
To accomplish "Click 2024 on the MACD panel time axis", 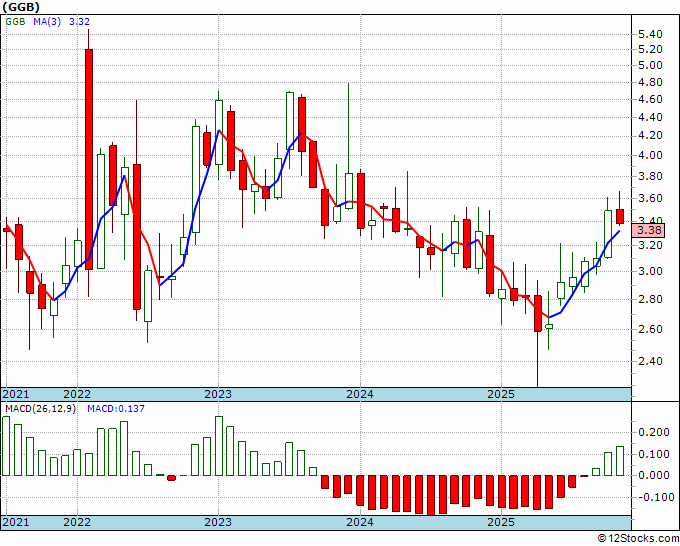I will point(360,522).
